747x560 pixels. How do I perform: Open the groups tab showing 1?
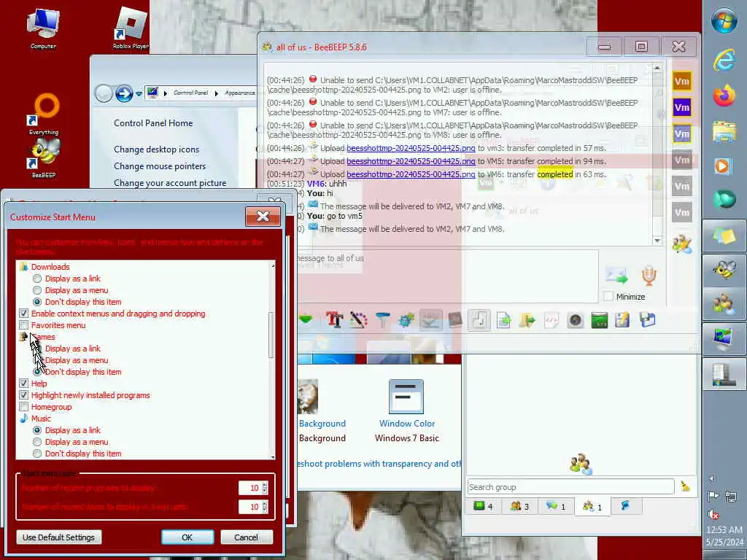click(x=592, y=506)
